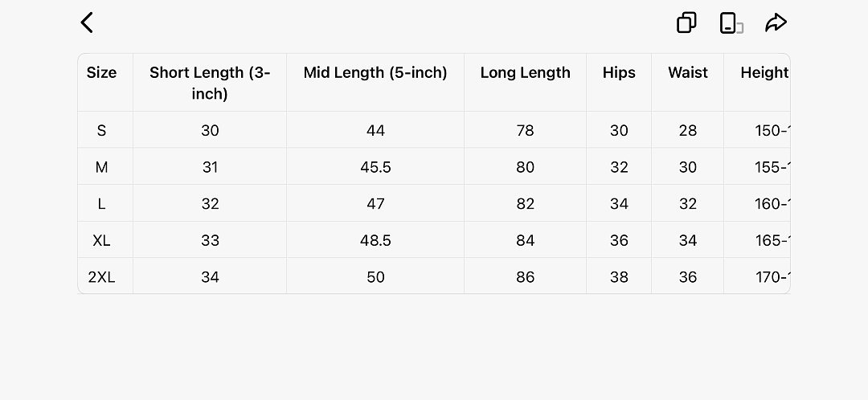This screenshot has width=868, height=400.
Task: Select the partially visible Height header
Action: 764,72
